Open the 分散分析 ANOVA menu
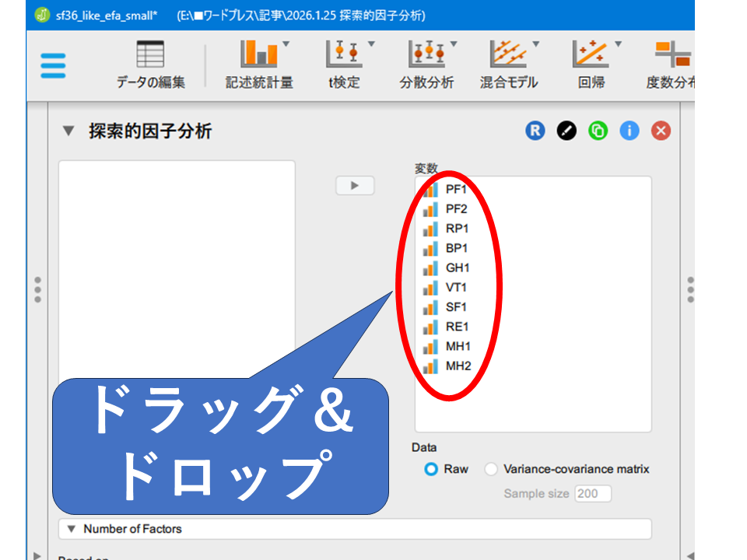The width and height of the screenshot is (747, 560). pos(426,65)
